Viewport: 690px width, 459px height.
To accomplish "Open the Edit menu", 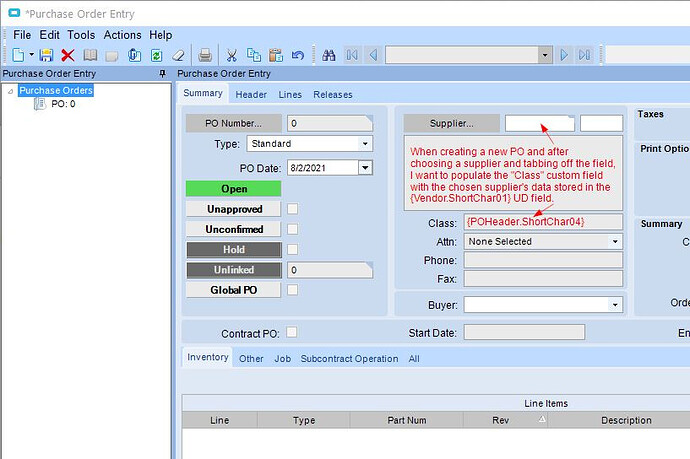I will (49, 35).
